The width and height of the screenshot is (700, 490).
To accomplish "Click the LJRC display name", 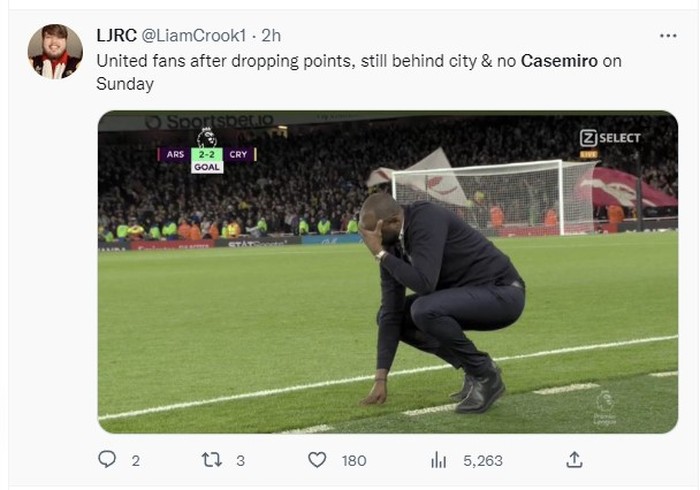I will click(x=116, y=35).
